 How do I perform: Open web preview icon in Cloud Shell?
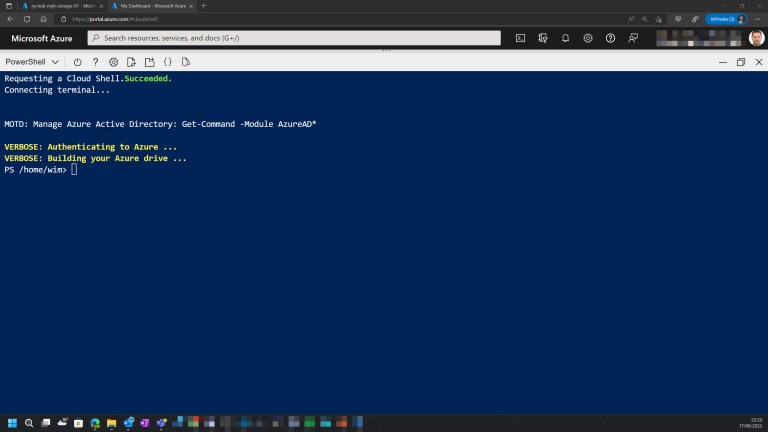pyautogui.click(x=186, y=62)
